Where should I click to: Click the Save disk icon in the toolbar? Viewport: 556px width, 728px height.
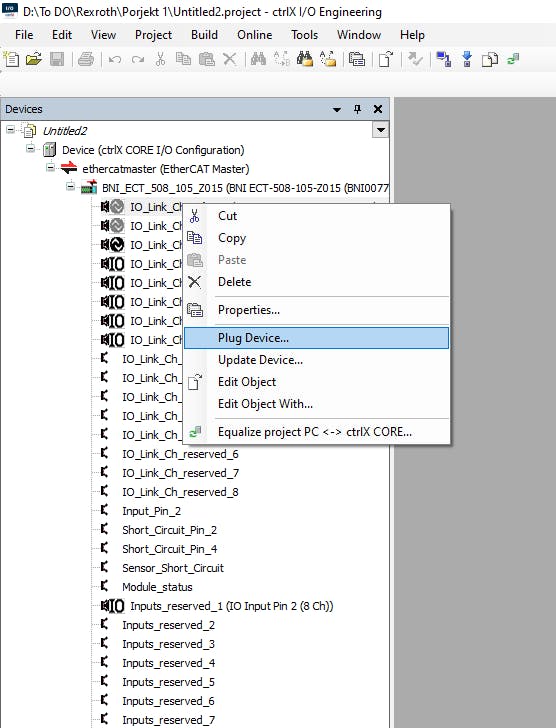point(57,59)
